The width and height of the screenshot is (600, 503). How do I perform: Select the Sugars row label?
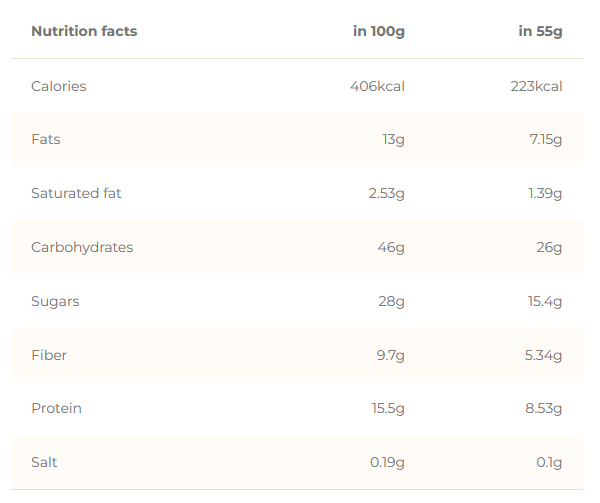click(x=55, y=301)
